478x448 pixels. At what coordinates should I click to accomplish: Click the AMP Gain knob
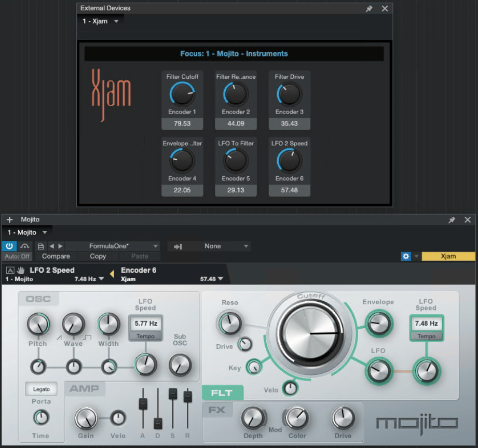click(x=86, y=418)
